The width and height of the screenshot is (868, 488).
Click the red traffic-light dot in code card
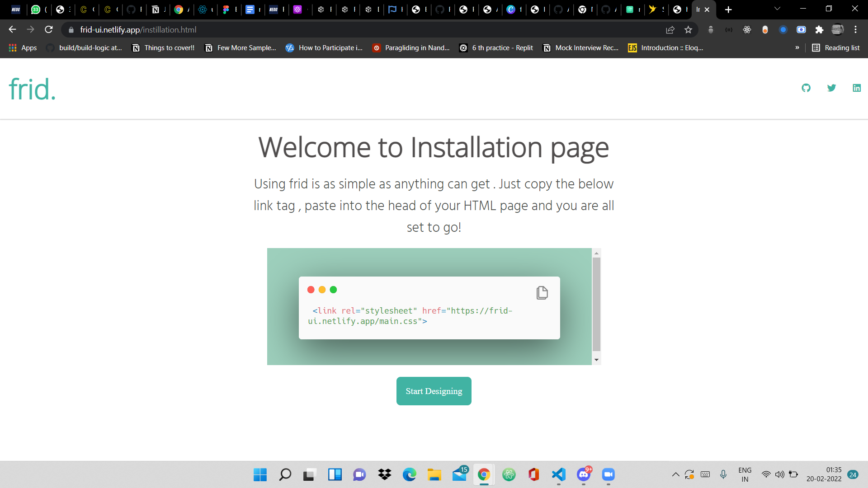[x=311, y=290]
